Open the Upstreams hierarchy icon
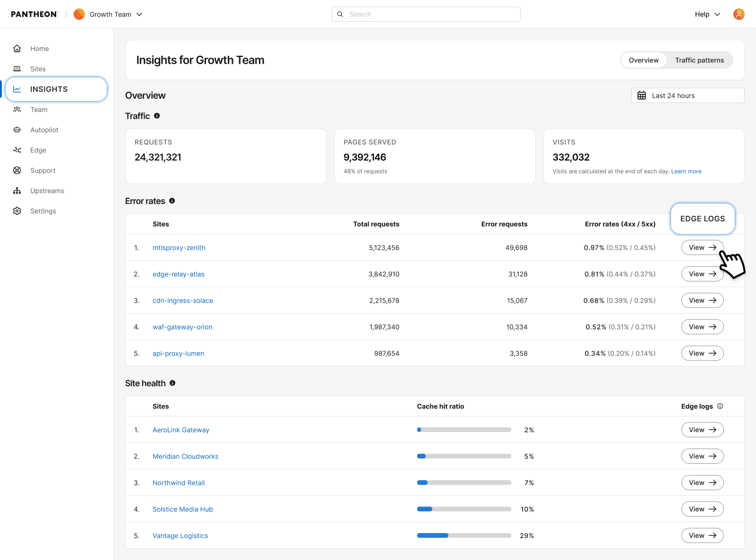This screenshot has width=756, height=560. pyautogui.click(x=17, y=191)
